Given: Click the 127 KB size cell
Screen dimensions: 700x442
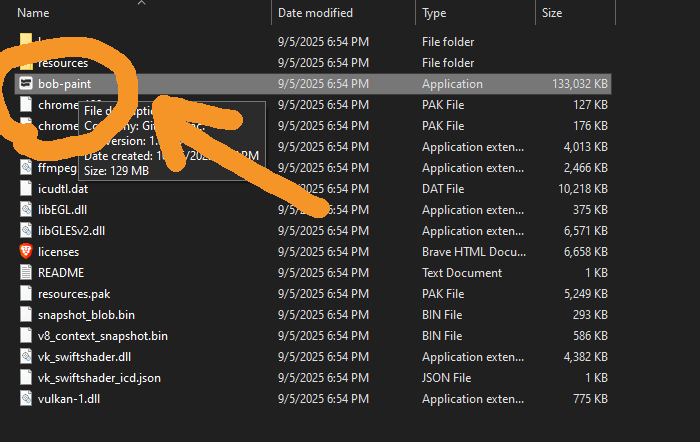Looking at the screenshot, I should click(590, 105).
